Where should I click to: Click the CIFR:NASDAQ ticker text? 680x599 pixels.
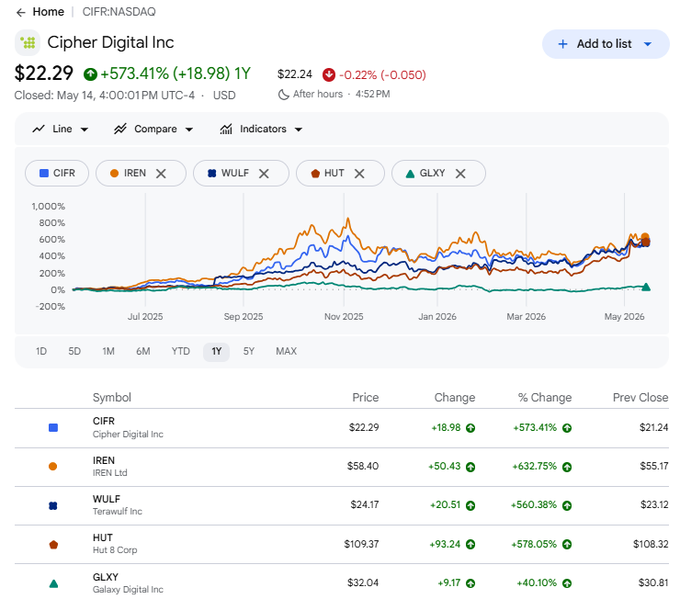pos(119,12)
